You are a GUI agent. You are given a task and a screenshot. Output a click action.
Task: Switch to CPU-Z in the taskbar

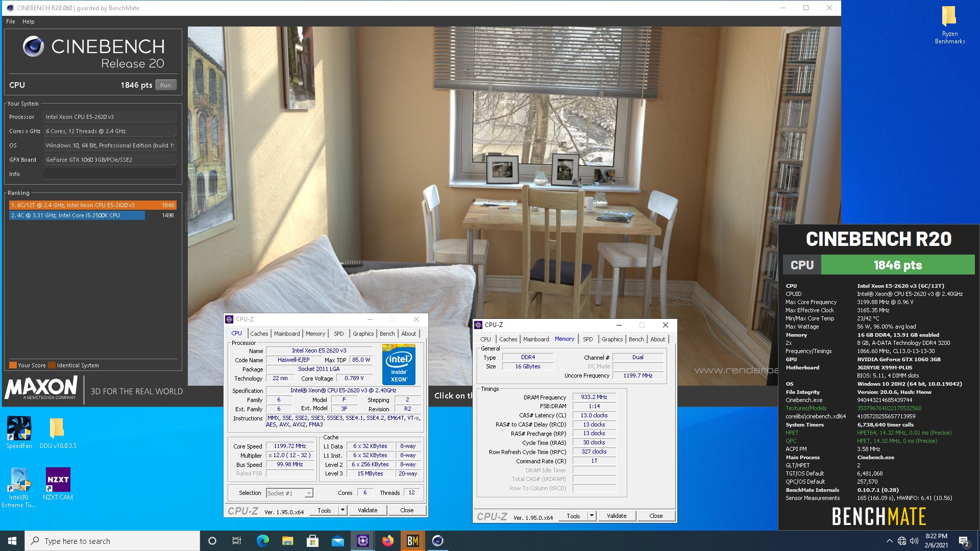point(362,541)
